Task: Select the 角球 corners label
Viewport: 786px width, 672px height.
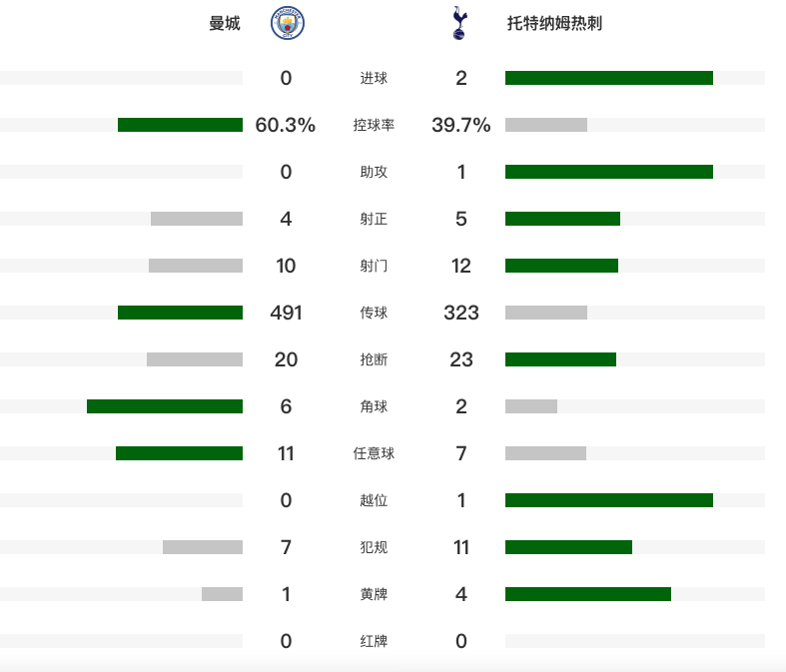Action: click(x=374, y=406)
